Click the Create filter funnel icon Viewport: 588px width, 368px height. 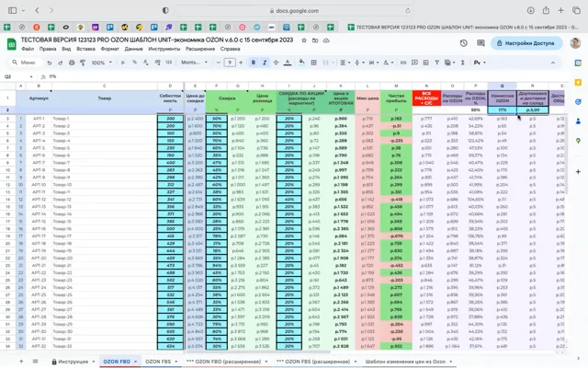[x=437, y=63]
